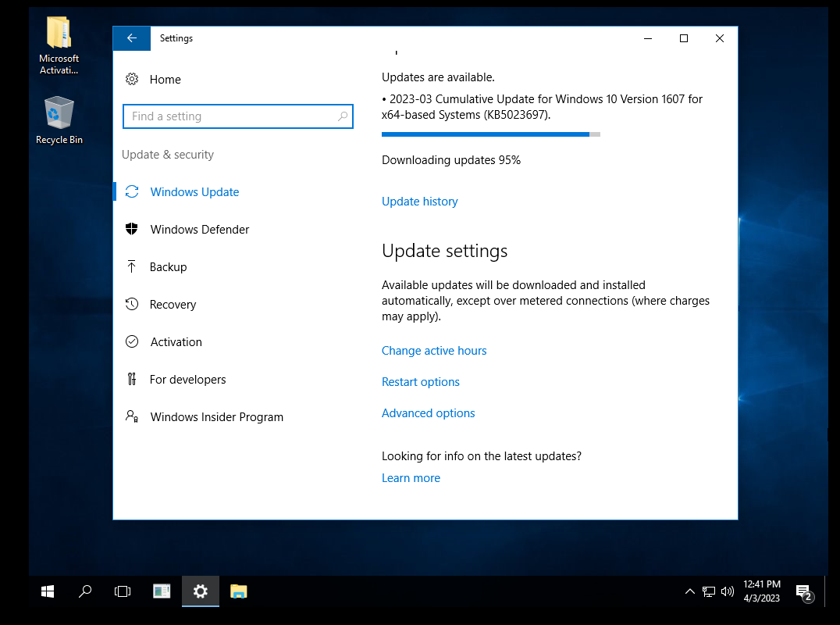The height and width of the screenshot is (625, 840).
Task: Open the Recovery section
Action: coord(173,305)
